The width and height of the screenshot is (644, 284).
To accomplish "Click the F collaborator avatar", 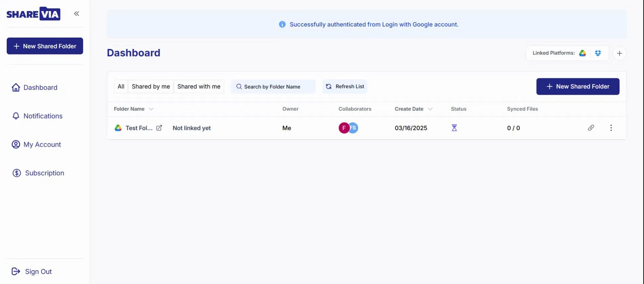I will click(343, 128).
